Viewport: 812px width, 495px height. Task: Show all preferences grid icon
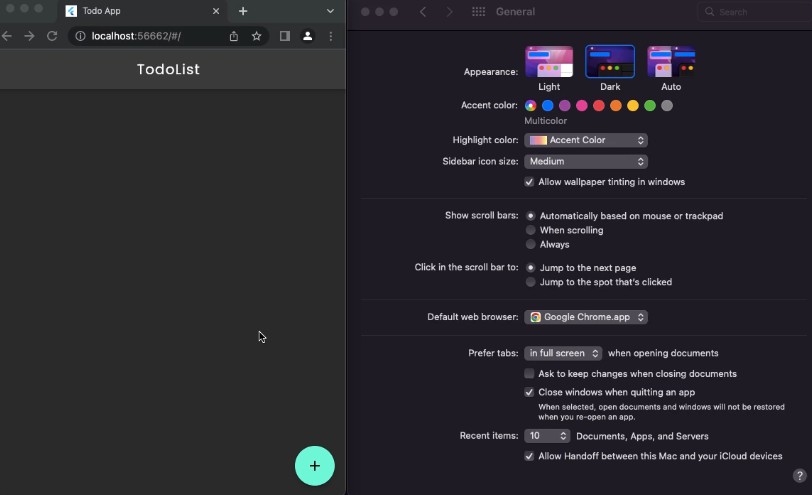478,12
